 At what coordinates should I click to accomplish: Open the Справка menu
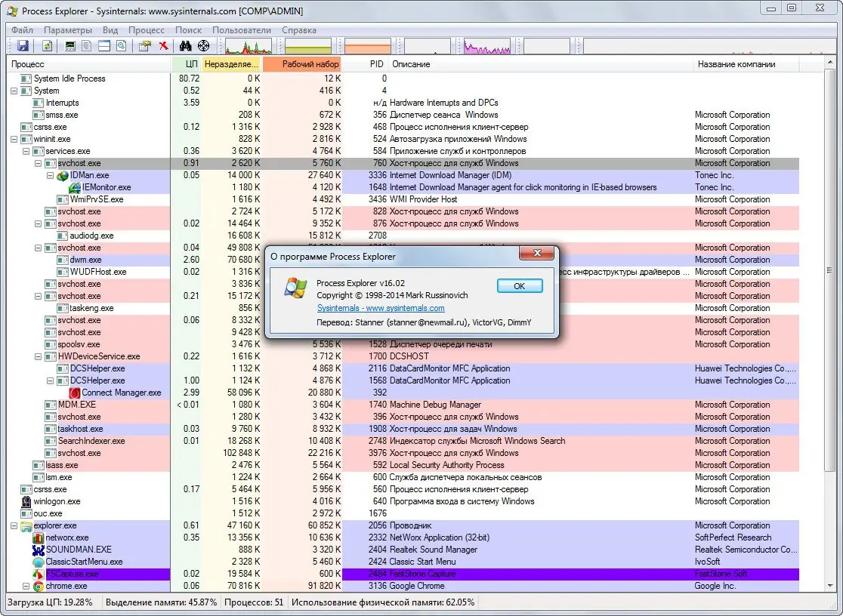[299, 30]
